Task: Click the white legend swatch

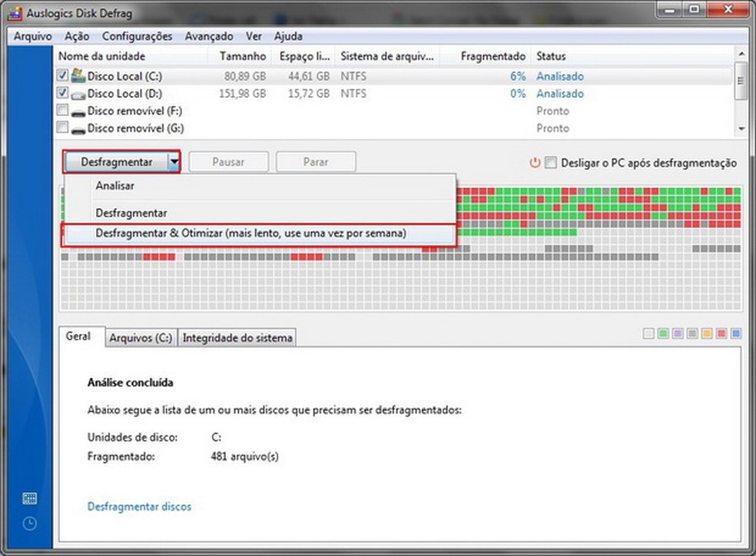Action: point(648,333)
